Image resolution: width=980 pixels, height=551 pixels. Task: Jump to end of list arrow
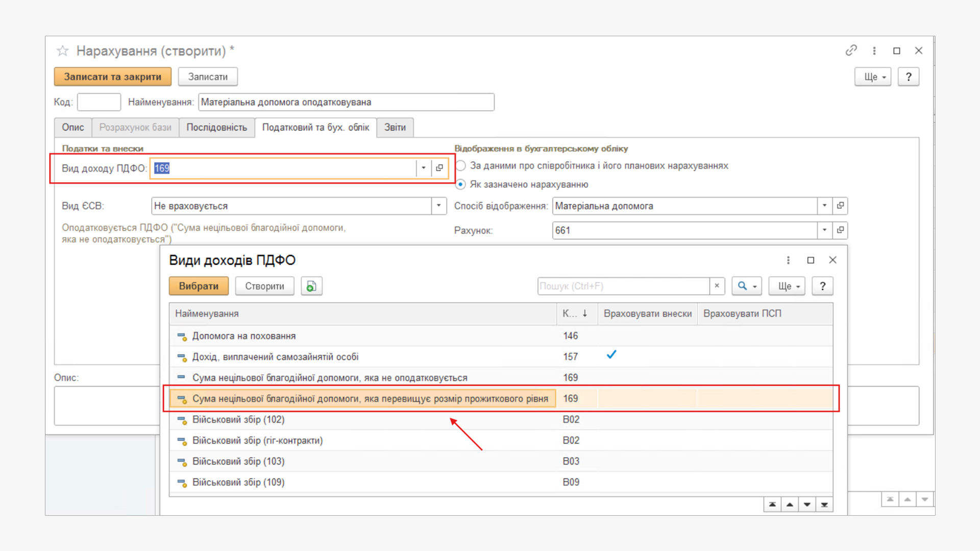click(824, 505)
